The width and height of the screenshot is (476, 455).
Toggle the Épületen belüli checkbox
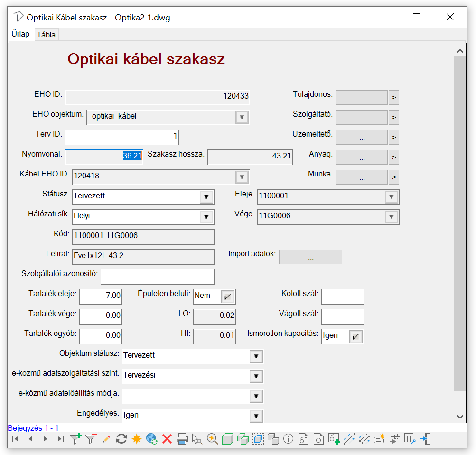[228, 297]
